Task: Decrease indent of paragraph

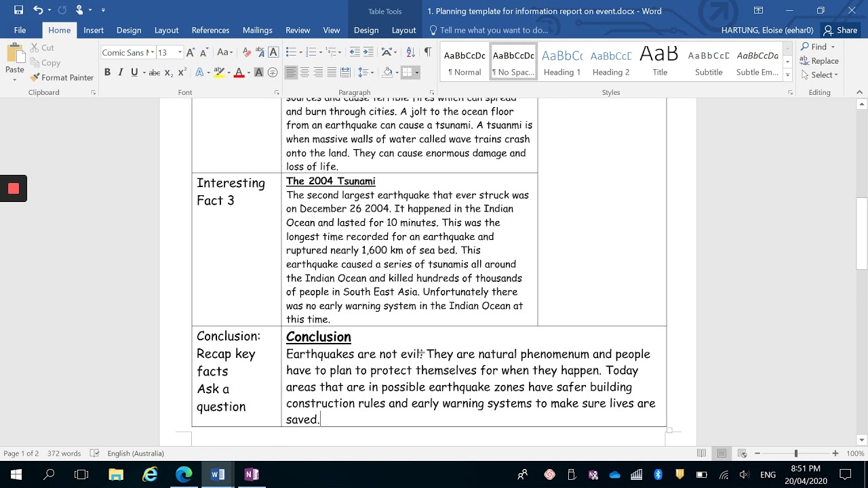Action: (x=355, y=52)
